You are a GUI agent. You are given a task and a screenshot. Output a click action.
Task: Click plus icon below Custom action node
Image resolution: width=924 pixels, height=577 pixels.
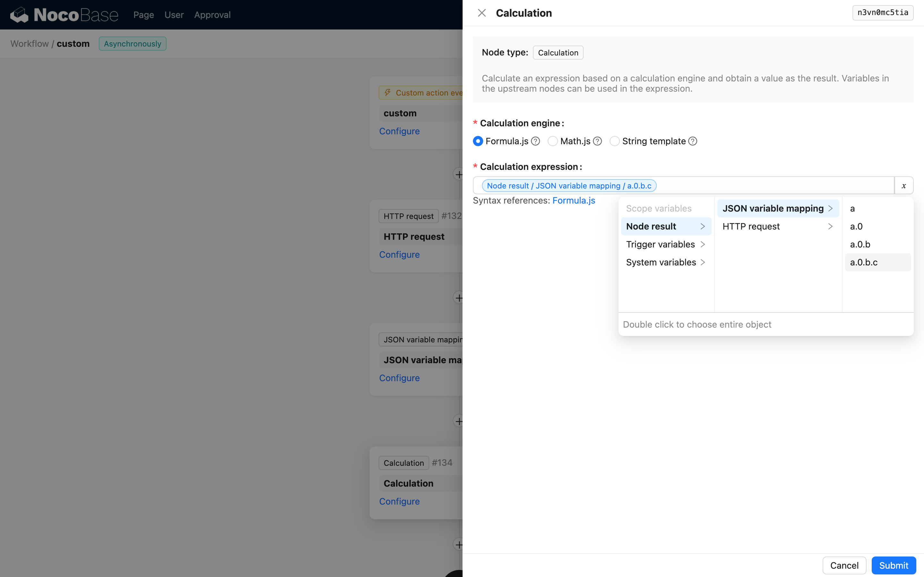click(x=458, y=174)
